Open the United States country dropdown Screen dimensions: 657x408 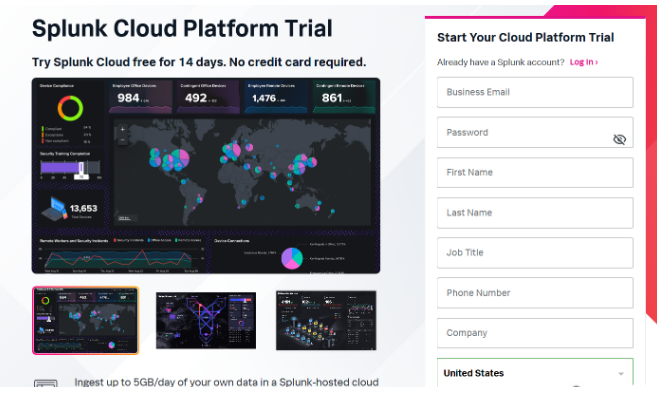pyautogui.click(x=535, y=372)
